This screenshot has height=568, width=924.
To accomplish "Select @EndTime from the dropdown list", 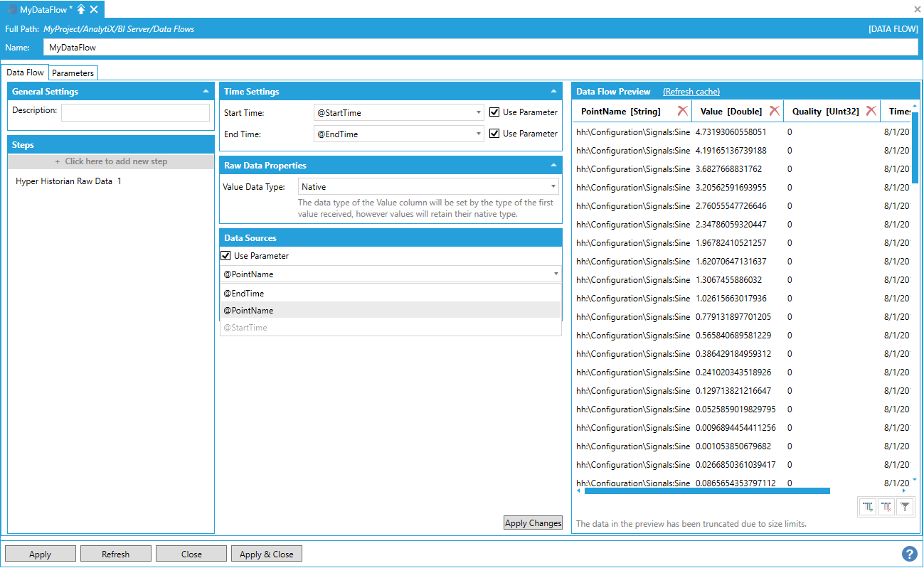I will coord(244,294).
